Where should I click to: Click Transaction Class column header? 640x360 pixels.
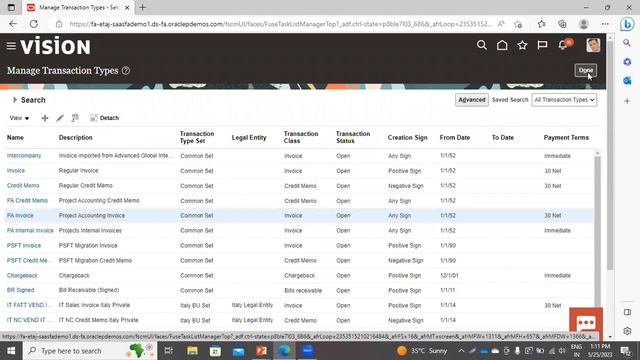click(301, 137)
